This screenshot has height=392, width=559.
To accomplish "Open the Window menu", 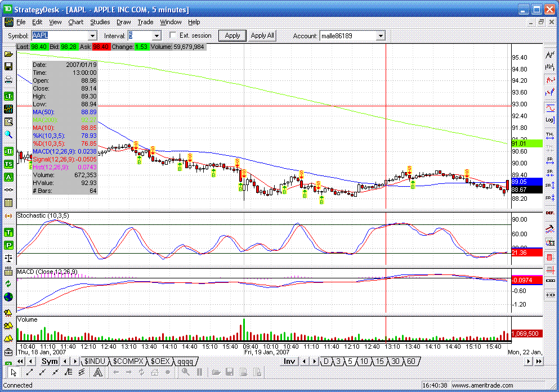I will [x=171, y=22].
